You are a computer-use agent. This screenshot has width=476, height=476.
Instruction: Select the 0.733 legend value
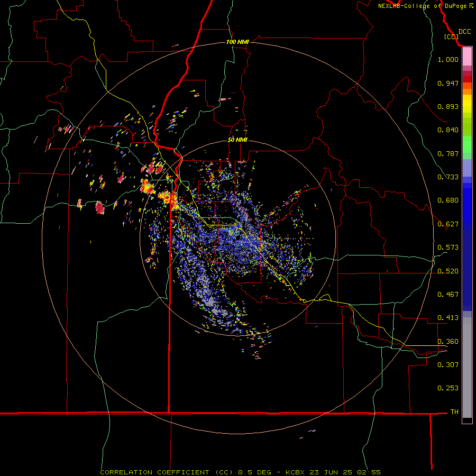pyautogui.click(x=448, y=177)
